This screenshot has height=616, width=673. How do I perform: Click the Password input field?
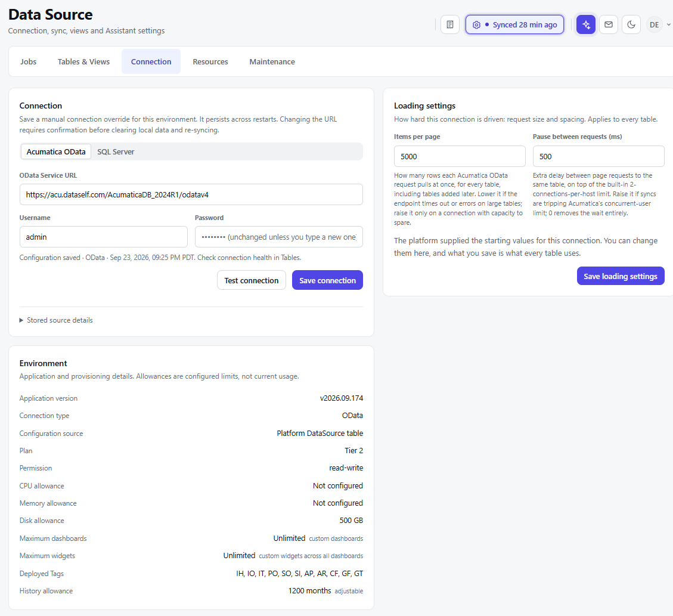[278, 237]
